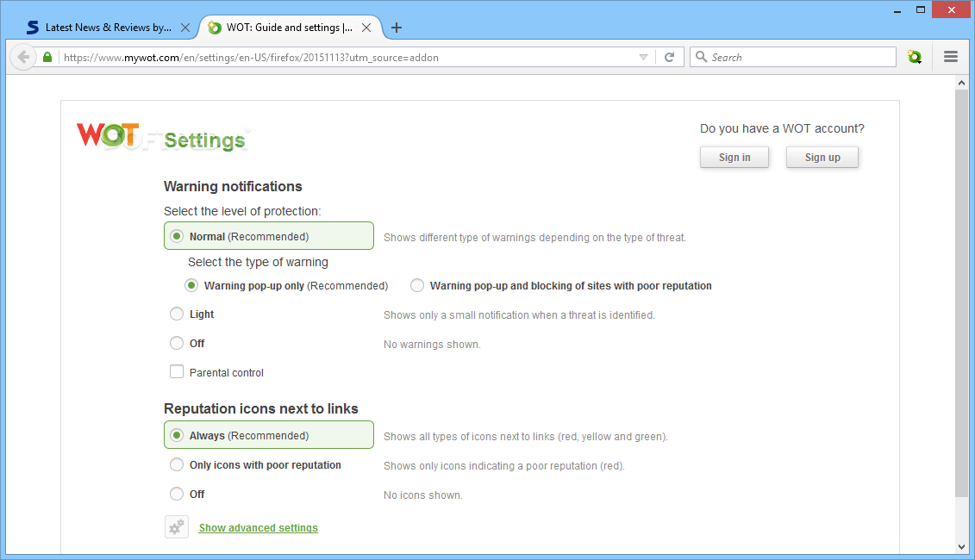Click 'Shows only a small notification' description

click(x=519, y=315)
